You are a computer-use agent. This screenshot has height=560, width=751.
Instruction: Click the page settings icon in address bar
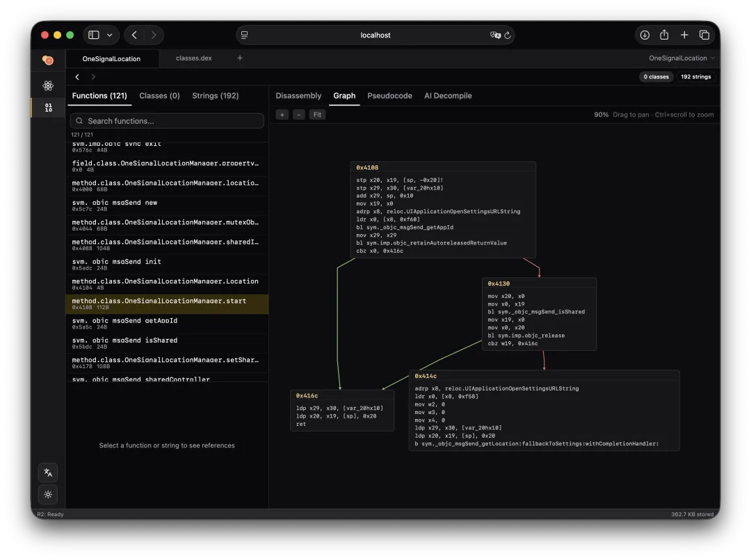point(245,35)
